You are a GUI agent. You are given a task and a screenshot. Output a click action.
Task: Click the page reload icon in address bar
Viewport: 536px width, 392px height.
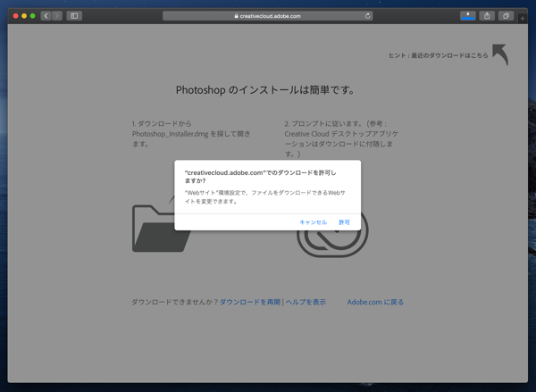pyautogui.click(x=368, y=16)
